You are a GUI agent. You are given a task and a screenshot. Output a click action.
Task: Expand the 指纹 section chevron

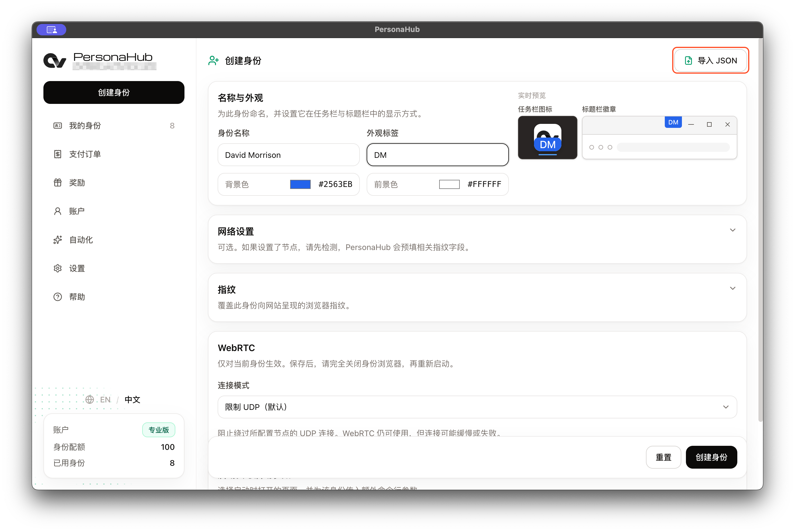click(x=732, y=288)
